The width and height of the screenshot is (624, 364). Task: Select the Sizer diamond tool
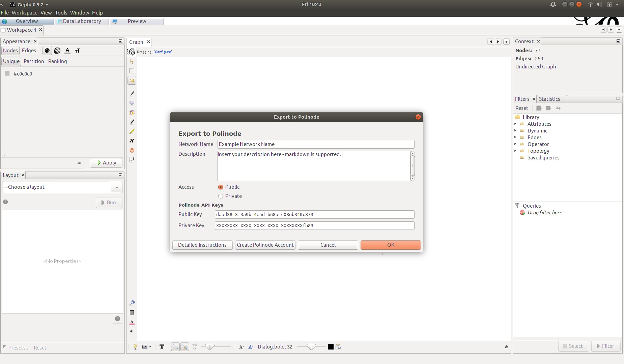(x=132, y=103)
